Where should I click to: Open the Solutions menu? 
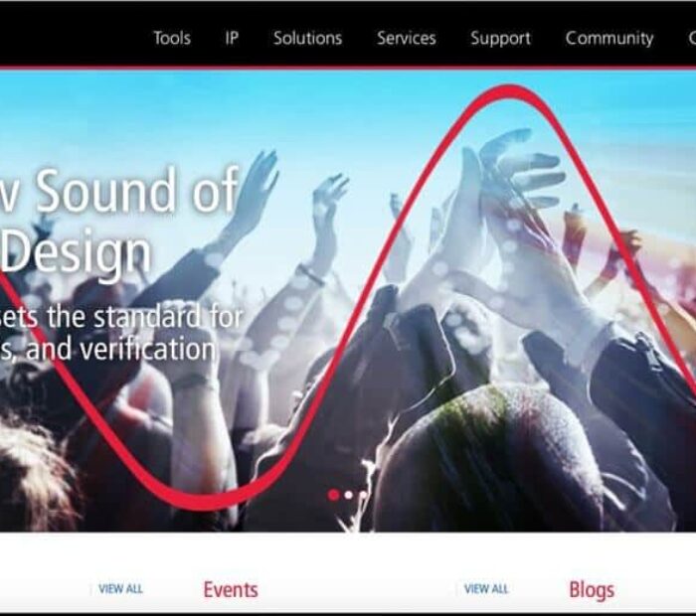307,38
